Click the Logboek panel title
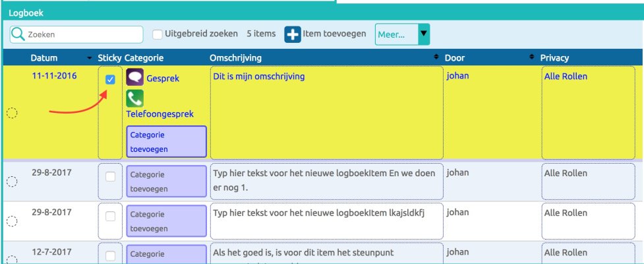 click(x=26, y=13)
